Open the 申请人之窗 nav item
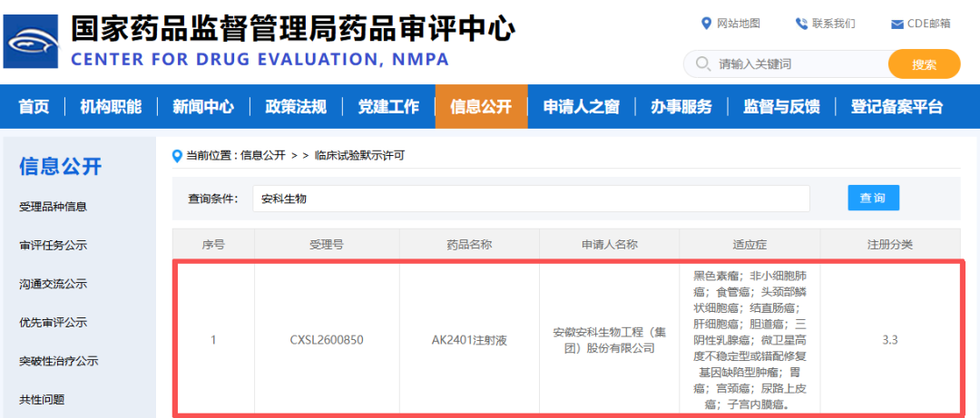Image resolution: width=980 pixels, height=418 pixels. pyautogui.click(x=582, y=107)
